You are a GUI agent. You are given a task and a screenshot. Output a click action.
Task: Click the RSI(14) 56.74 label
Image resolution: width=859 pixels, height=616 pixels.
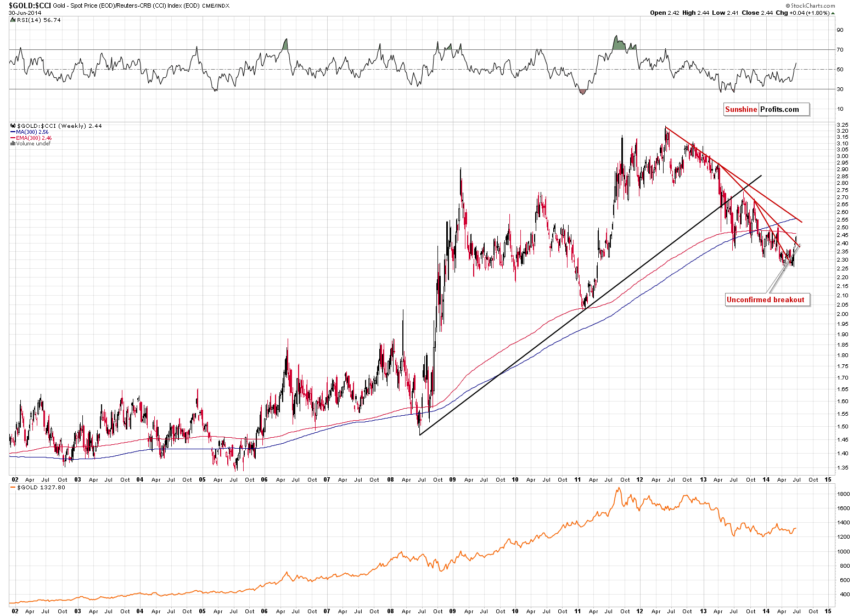click(x=39, y=20)
